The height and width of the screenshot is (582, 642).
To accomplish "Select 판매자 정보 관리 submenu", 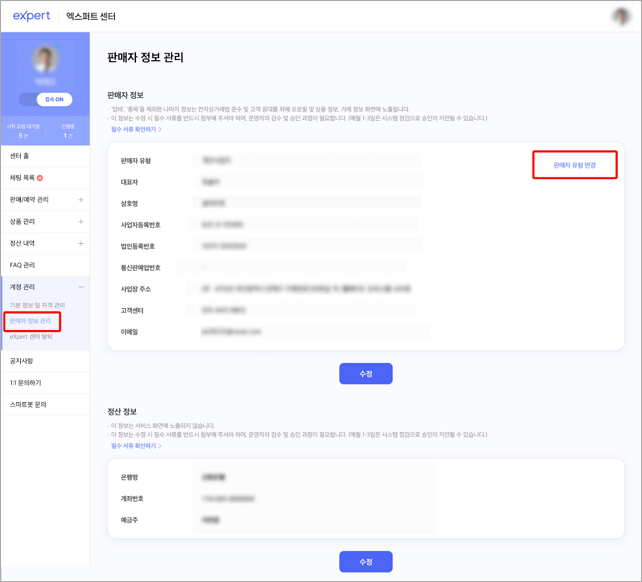I will [x=31, y=321].
